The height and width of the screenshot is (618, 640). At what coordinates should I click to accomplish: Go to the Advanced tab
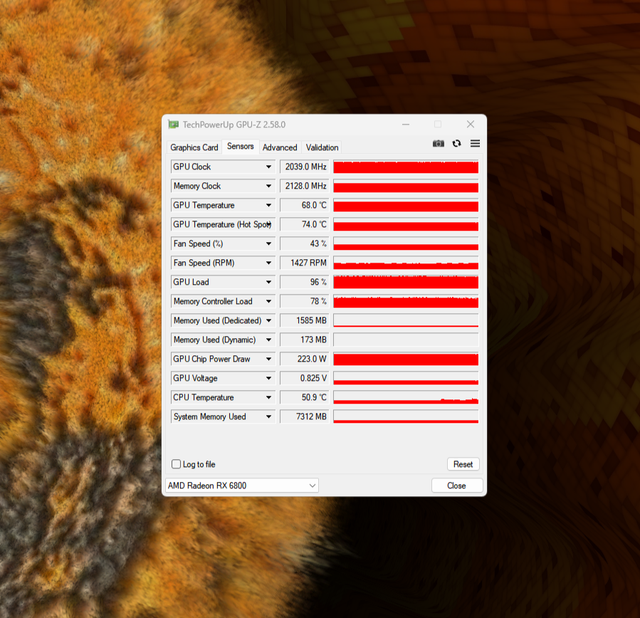click(x=280, y=147)
